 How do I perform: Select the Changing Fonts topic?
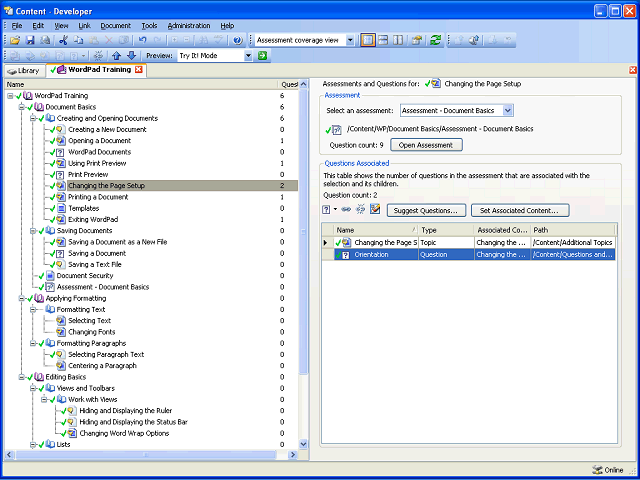(92, 332)
